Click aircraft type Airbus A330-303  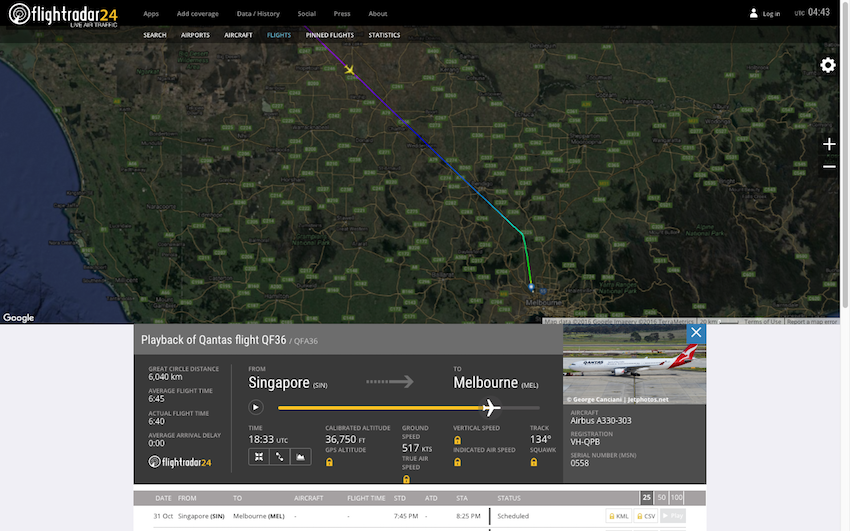(601, 420)
